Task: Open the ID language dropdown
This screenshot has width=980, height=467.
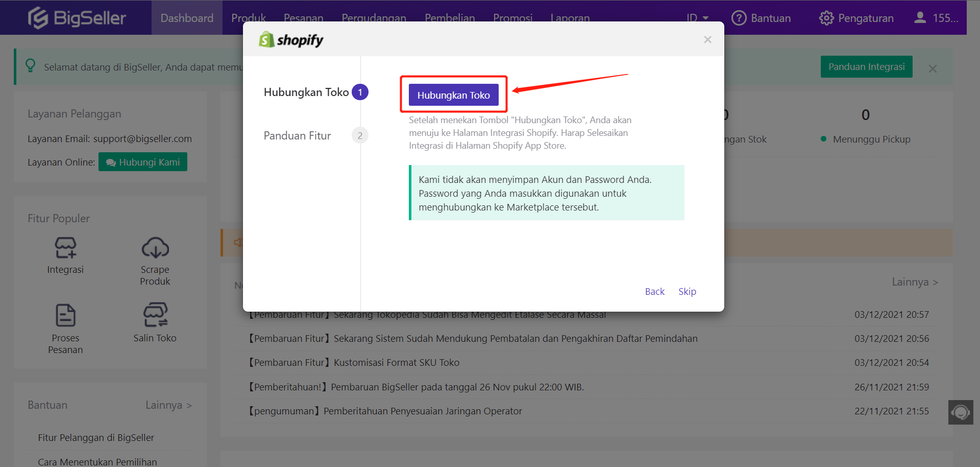Action: pyautogui.click(x=697, y=18)
